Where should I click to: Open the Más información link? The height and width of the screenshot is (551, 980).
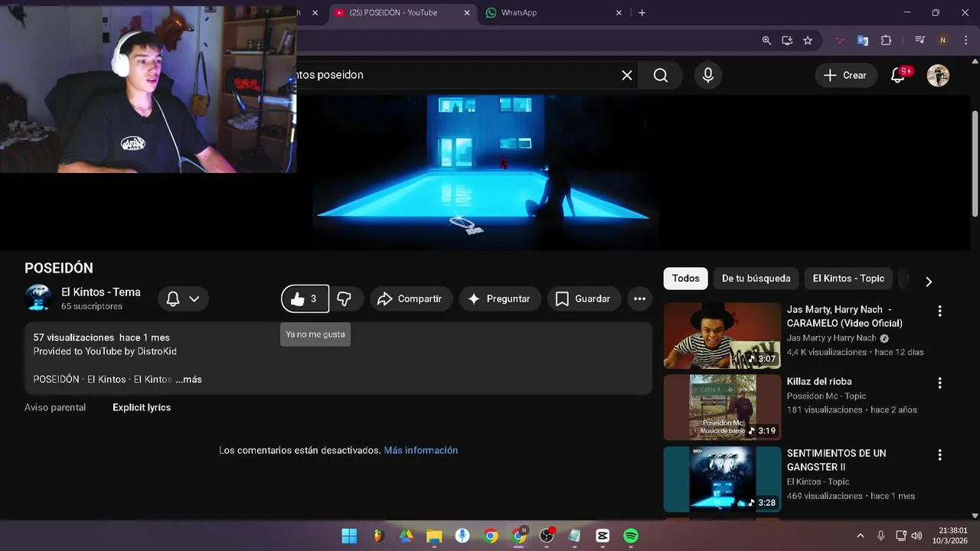421,450
